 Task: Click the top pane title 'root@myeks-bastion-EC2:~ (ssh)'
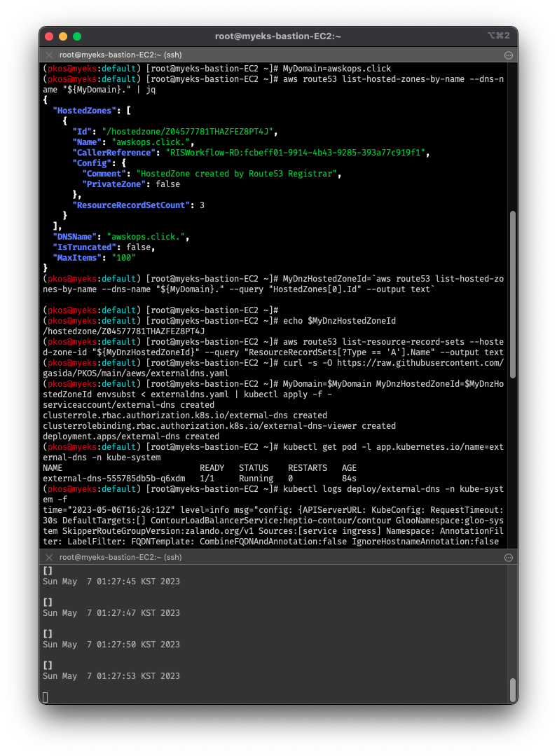click(121, 55)
